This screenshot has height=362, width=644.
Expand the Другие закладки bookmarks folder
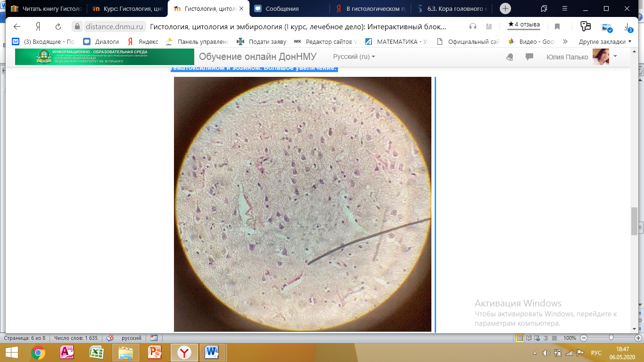(605, 41)
